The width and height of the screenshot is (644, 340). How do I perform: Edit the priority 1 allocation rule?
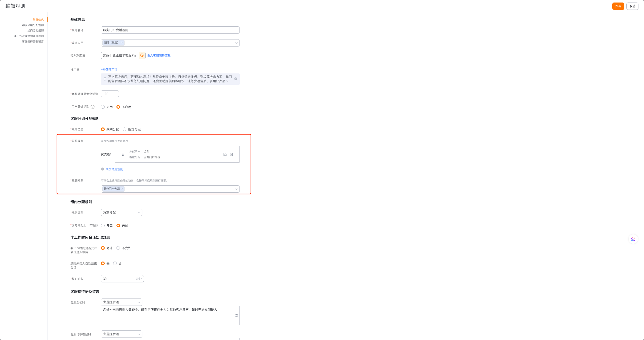click(x=225, y=154)
